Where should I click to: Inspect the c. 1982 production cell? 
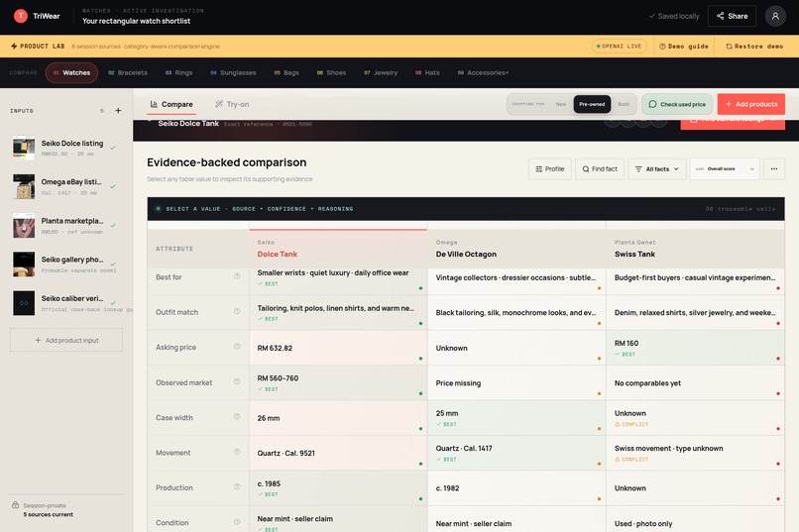pyautogui.click(x=516, y=488)
